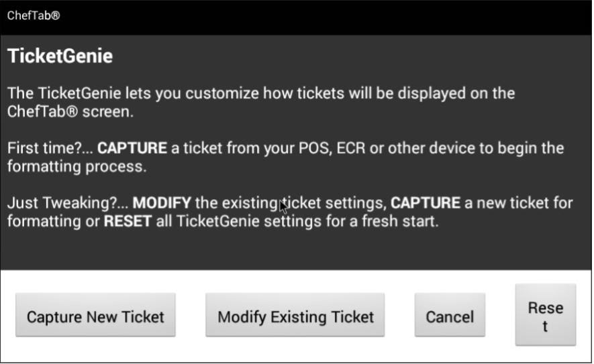Click the Capture New Ticket button
Viewport: 594px width, 364px height.
click(x=95, y=316)
